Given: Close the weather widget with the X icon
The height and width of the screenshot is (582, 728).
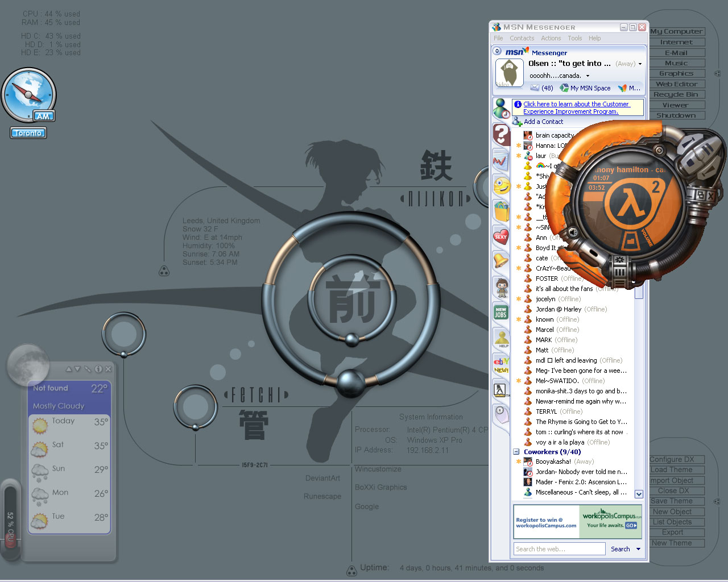Looking at the screenshot, I should coord(108,369).
